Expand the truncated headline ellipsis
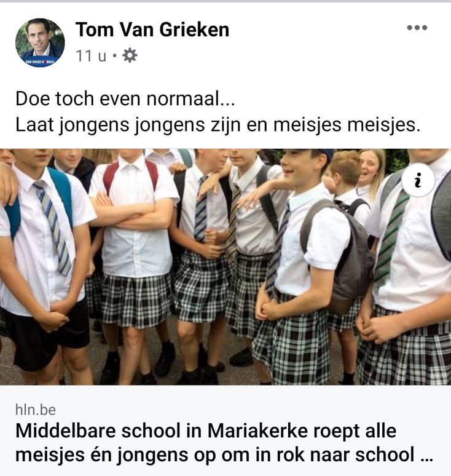 click(x=427, y=458)
